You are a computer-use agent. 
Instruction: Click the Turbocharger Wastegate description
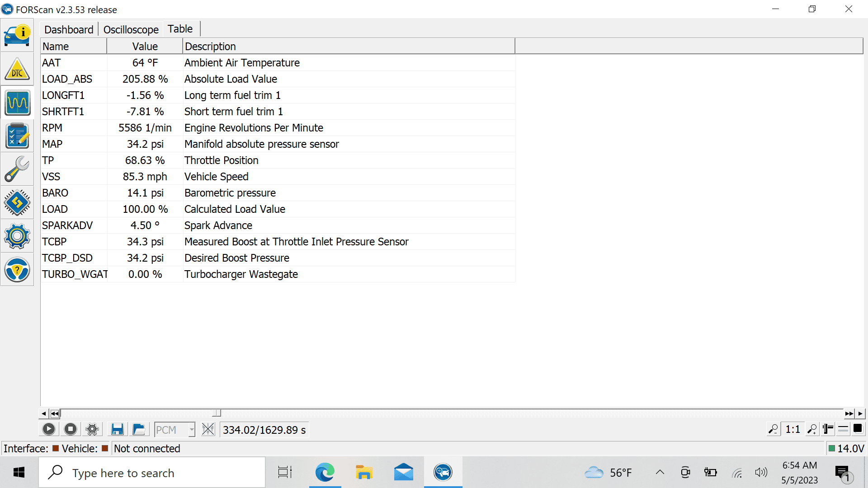click(x=241, y=274)
